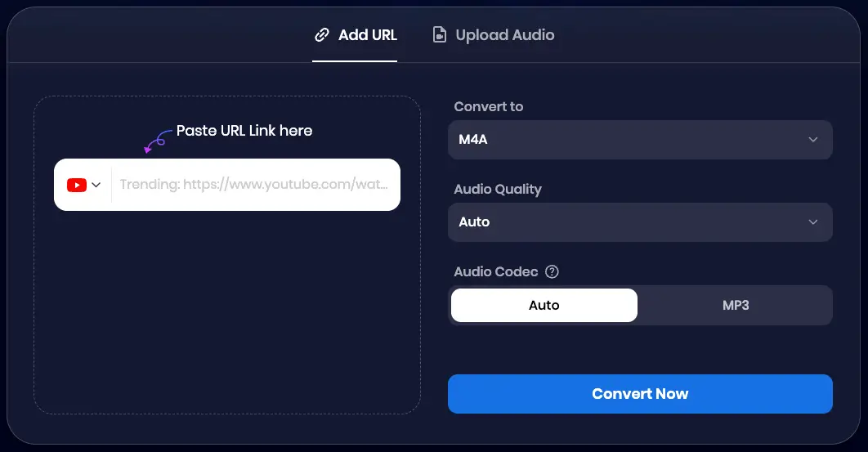Click the Audio Codec label
The height and width of the screenshot is (452, 868).
(495, 271)
